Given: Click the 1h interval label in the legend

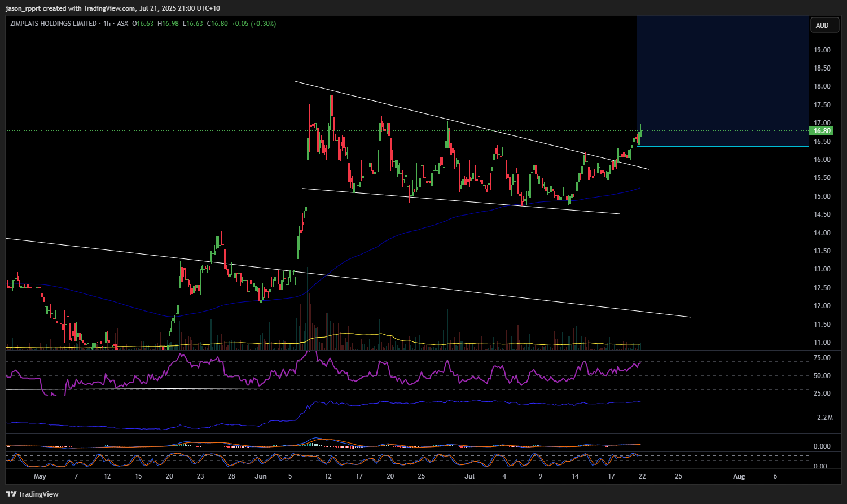Looking at the screenshot, I should 107,24.
